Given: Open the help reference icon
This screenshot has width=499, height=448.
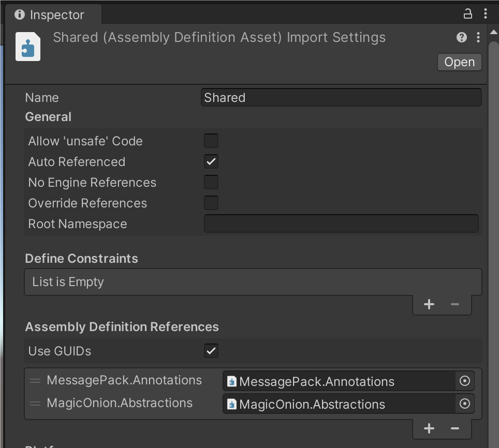Looking at the screenshot, I should click(461, 37).
